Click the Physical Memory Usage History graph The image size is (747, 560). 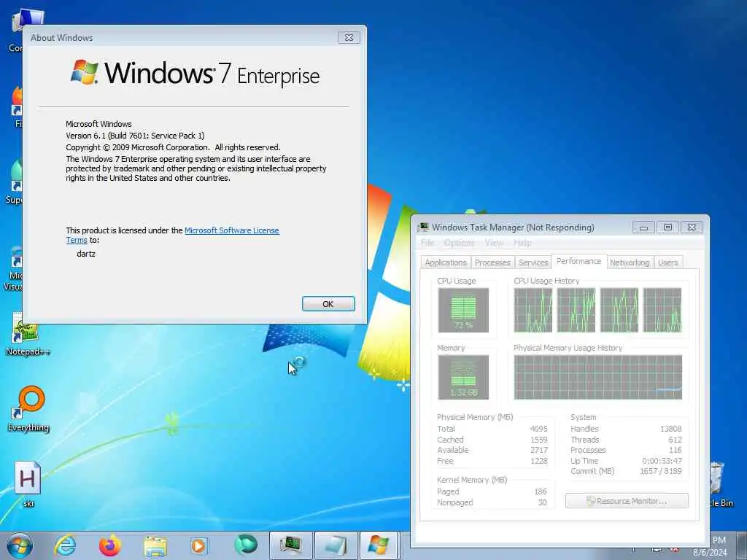(x=598, y=377)
